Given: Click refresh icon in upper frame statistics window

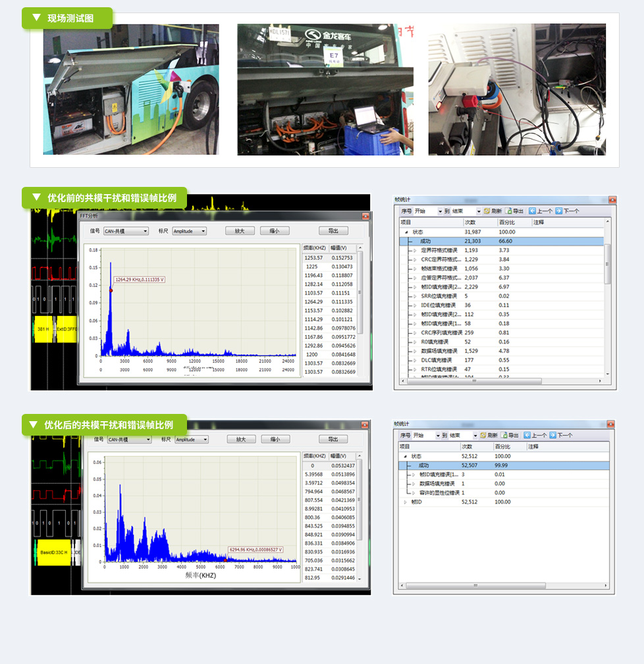Looking at the screenshot, I should (x=486, y=211).
